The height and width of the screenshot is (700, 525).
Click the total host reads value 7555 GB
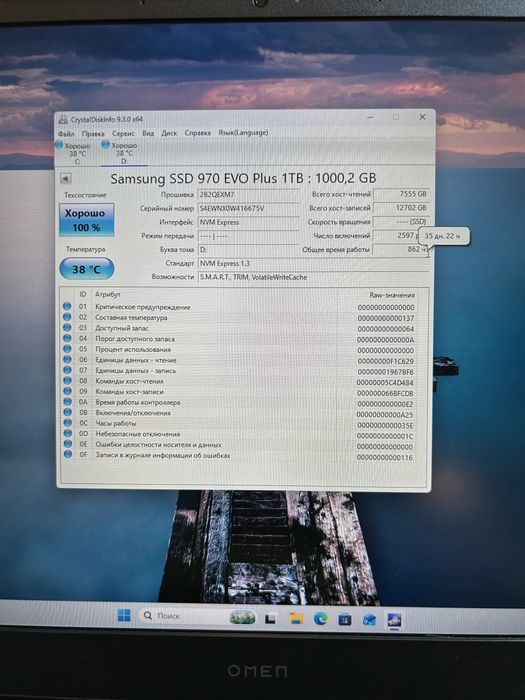coord(401,194)
